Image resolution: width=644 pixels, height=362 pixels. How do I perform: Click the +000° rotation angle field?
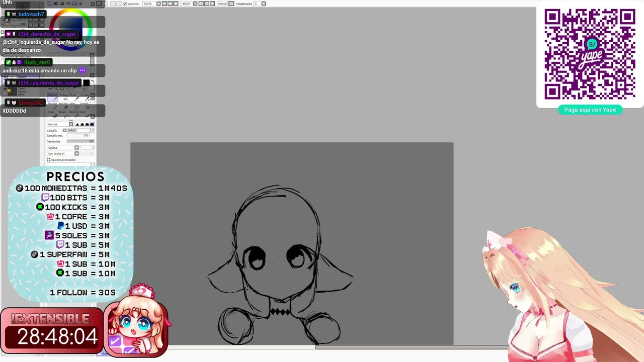point(187,4)
